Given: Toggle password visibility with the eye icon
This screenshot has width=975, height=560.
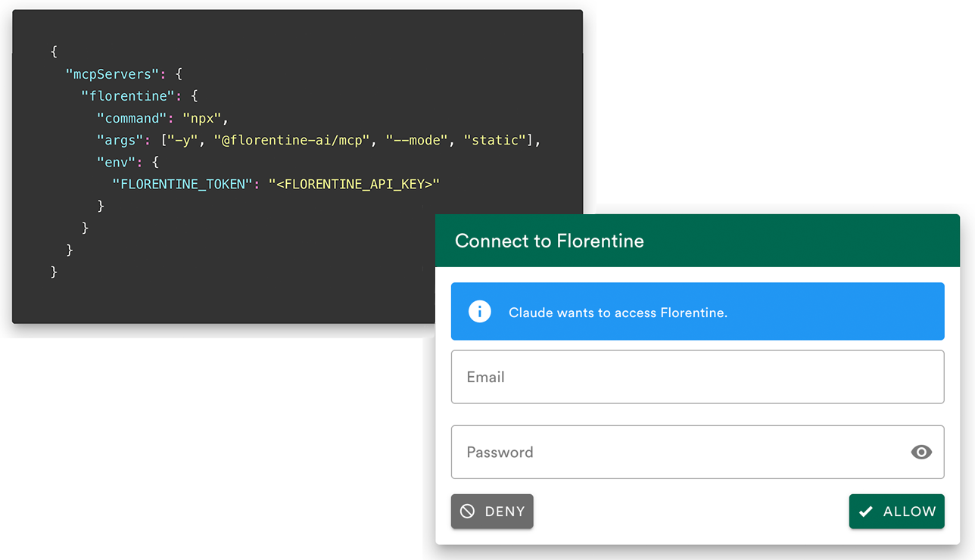Looking at the screenshot, I should (921, 452).
